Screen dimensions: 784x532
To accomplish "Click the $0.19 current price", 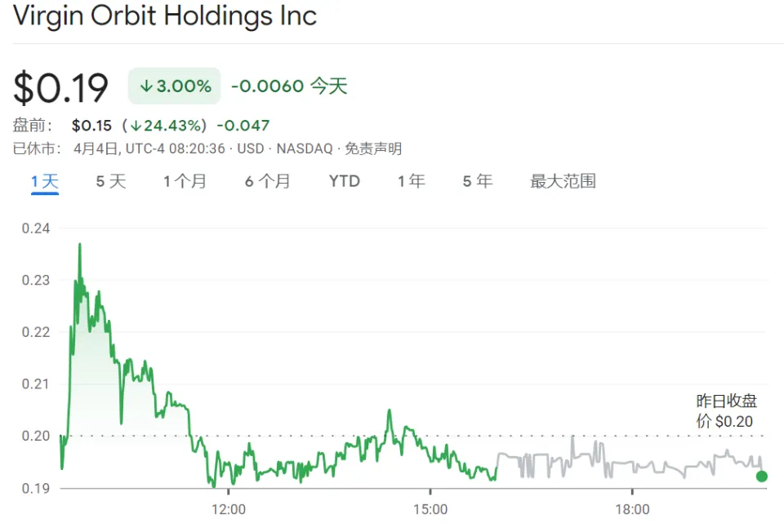I will point(61,88).
